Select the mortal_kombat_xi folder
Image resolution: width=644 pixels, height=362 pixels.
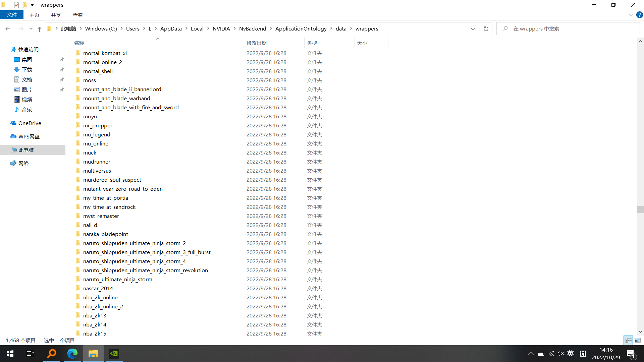(105, 53)
